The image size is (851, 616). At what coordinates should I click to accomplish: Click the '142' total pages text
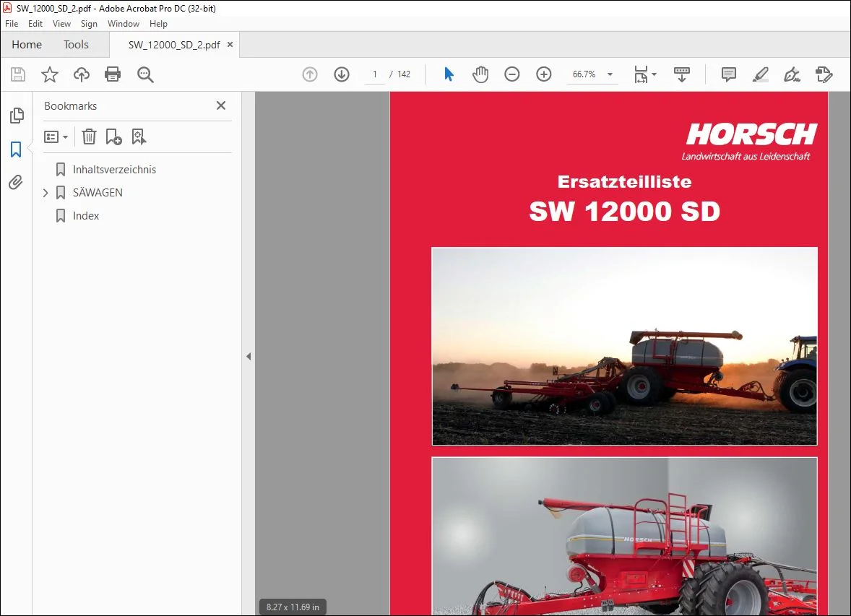[x=404, y=74]
